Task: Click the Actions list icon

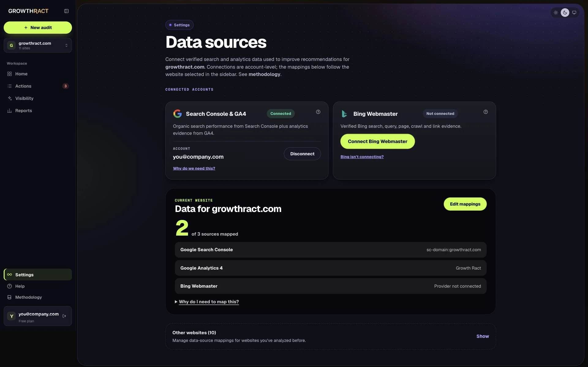Action: pyautogui.click(x=9, y=86)
